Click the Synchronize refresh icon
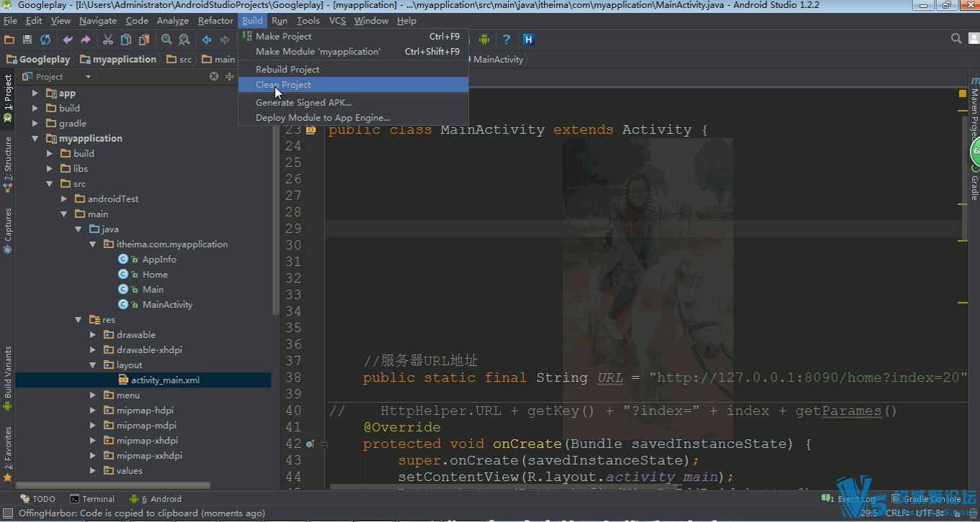The width and height of the screenshot is (980, 522). coord(45,40)
